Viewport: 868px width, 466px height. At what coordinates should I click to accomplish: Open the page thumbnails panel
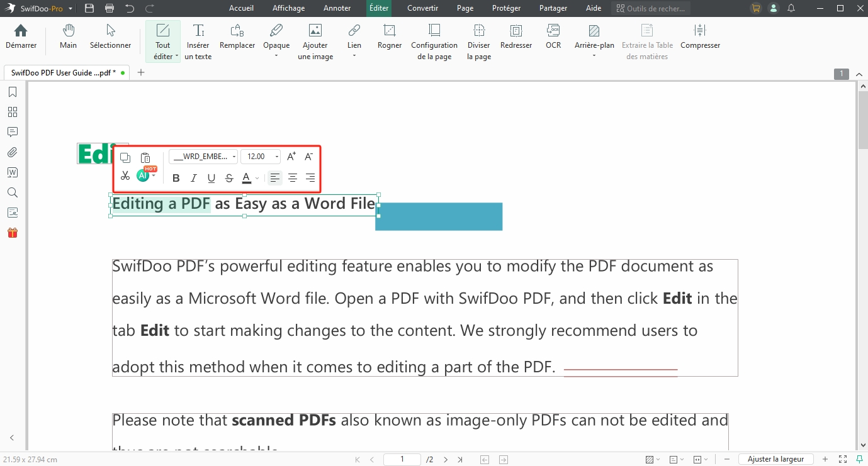tap(12, 112)
